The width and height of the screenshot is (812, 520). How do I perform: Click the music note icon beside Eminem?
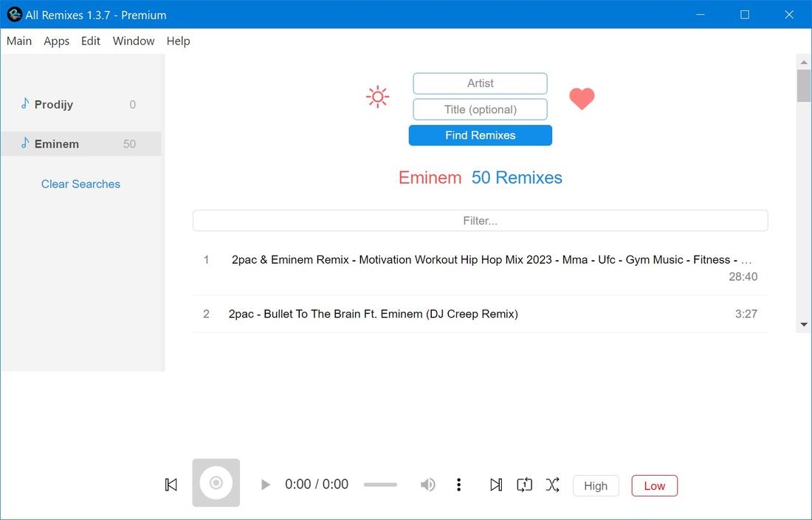point(25,143)
